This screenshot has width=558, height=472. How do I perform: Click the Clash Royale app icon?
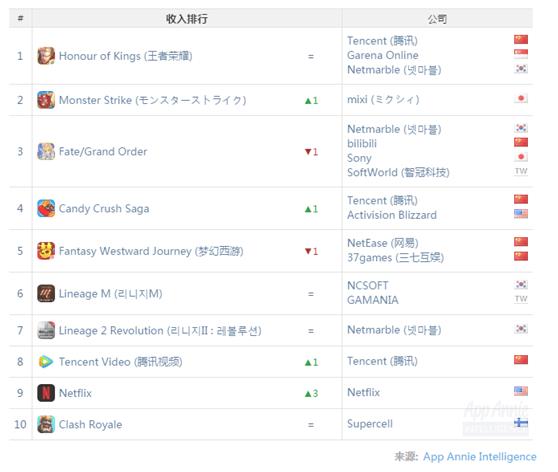coord(46,424)
